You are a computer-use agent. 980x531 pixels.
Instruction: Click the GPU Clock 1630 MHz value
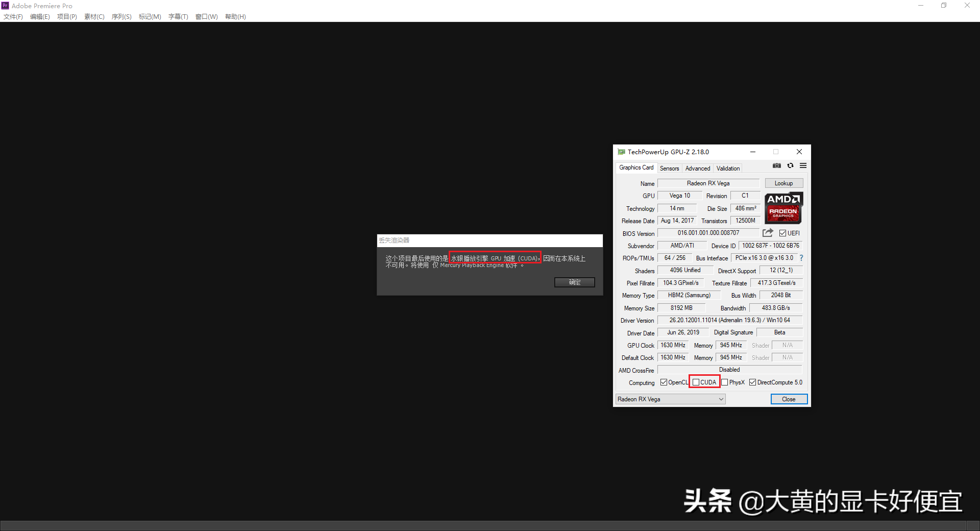[673, 345]
